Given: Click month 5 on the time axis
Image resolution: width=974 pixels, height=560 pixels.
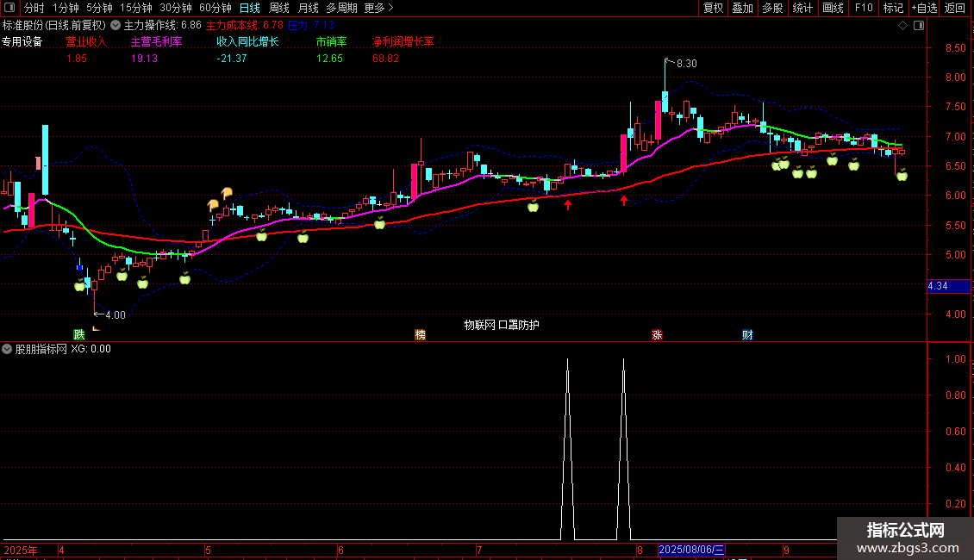Looking at the screenshot, I should click(x=208, y=550).
